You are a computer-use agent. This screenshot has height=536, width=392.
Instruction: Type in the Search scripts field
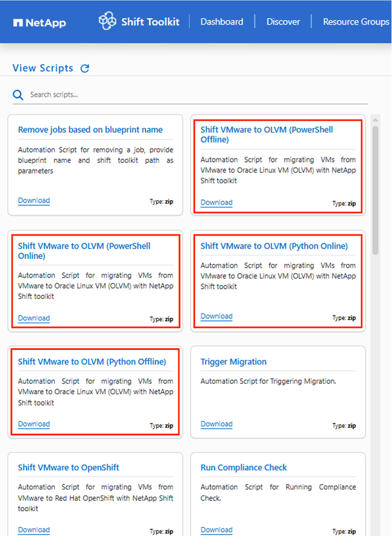193,95
